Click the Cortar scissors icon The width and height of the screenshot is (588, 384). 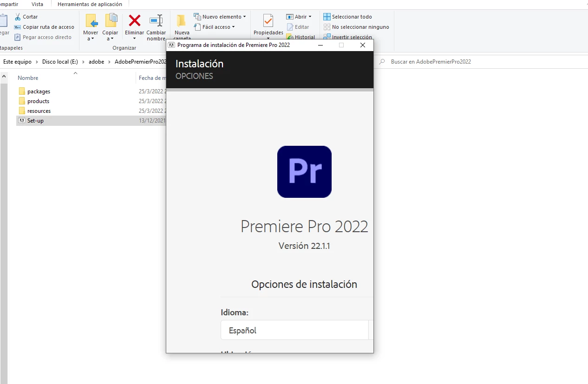pos(18,17)
